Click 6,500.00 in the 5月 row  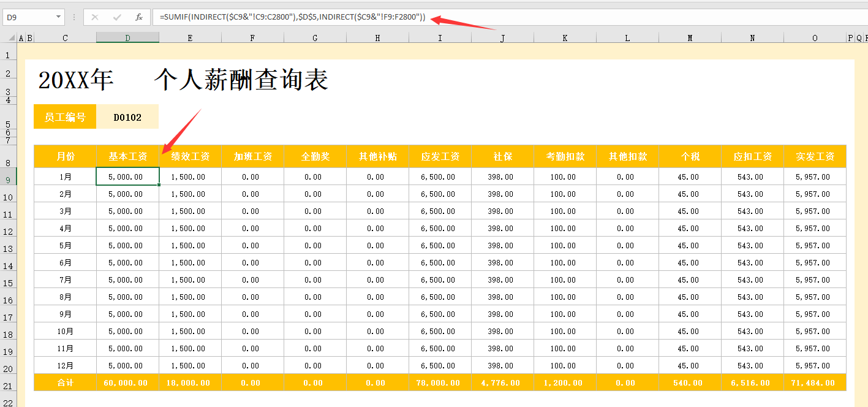(x=440, y=245)
